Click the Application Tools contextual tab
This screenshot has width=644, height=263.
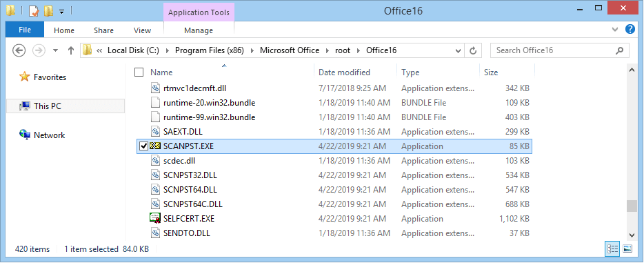coord(199,12)
